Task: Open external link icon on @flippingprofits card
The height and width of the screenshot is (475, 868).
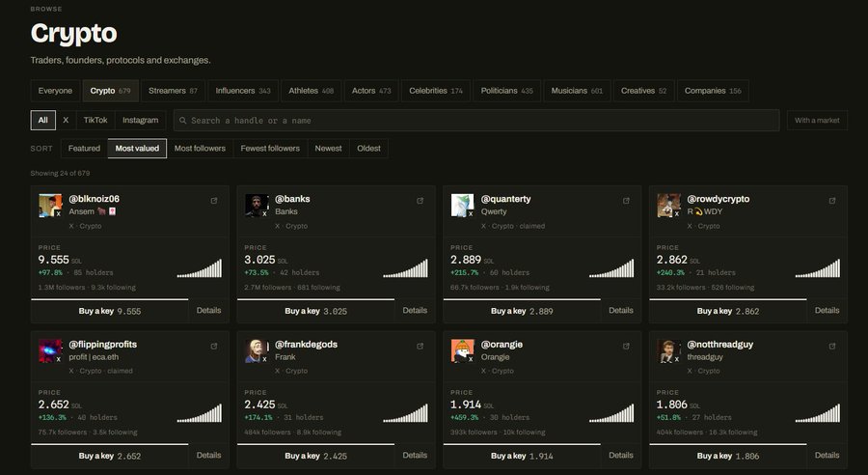Action: pos(214,346)
